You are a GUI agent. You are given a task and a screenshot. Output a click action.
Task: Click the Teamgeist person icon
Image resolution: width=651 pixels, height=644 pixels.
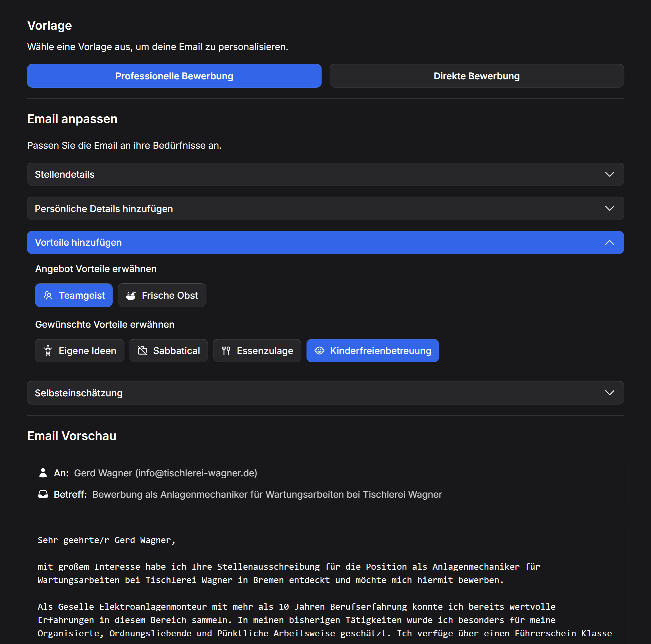[x=48, y=295]
